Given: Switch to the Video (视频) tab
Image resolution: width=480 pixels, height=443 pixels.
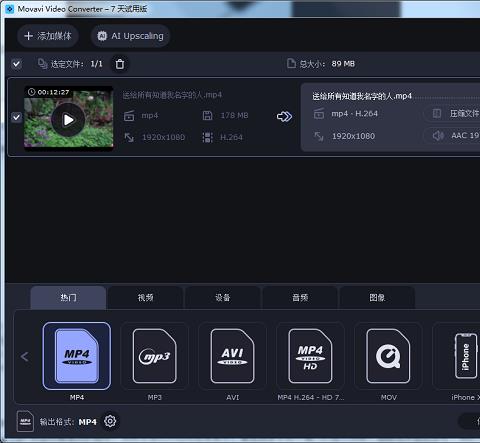Looking at the screenshot, I should point(145,297).
